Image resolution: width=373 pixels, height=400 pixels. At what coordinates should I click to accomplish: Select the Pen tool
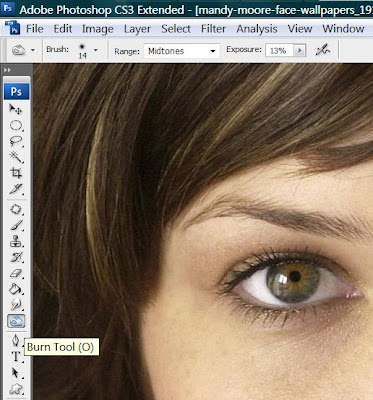tap(16, 341)
